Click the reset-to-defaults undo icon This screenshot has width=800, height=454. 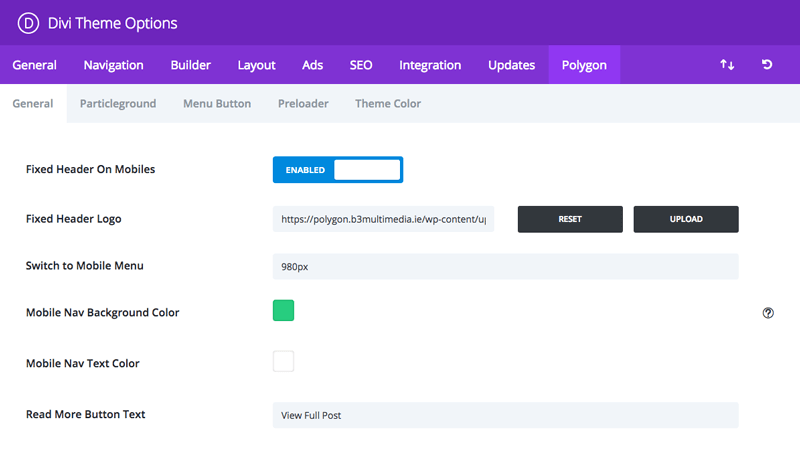point(767,64)
